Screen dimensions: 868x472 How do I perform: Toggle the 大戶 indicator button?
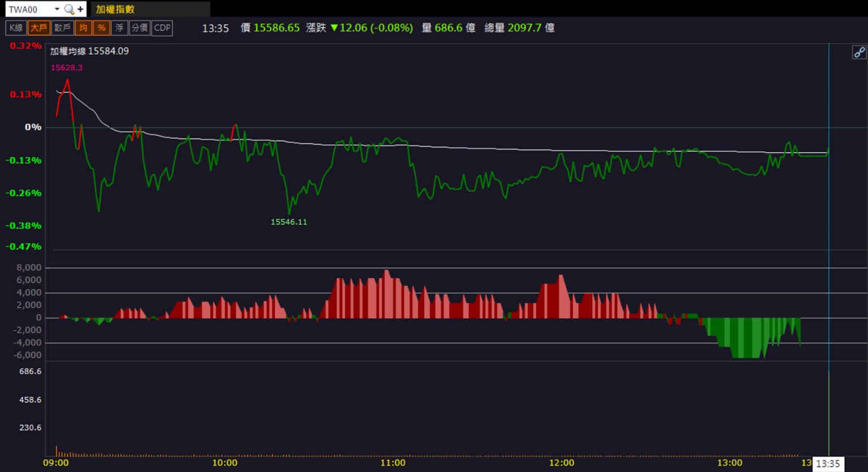click(39, 28)
